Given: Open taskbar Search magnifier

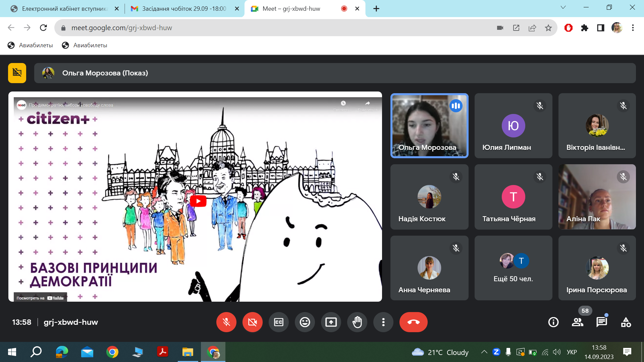Looking at the screenshot, I should (x=36, y=352).
